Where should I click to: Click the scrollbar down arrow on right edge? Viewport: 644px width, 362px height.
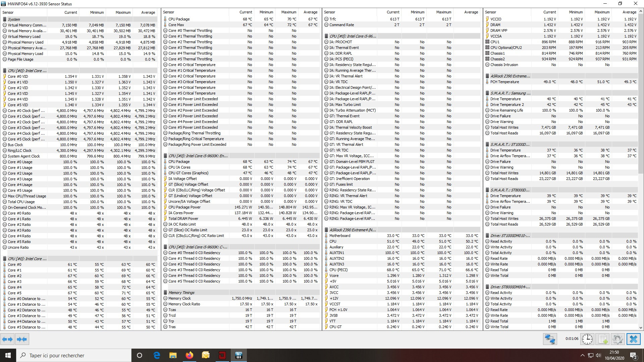(641, 328)
